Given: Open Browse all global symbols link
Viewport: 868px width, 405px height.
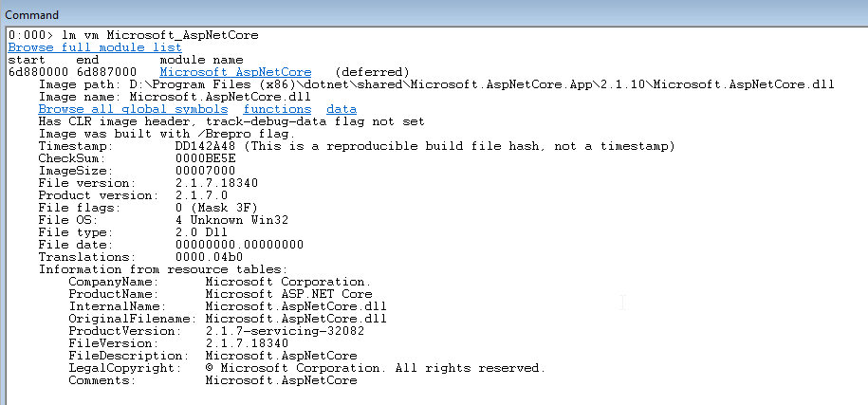Looking at the screenshot, I should 133,109.
